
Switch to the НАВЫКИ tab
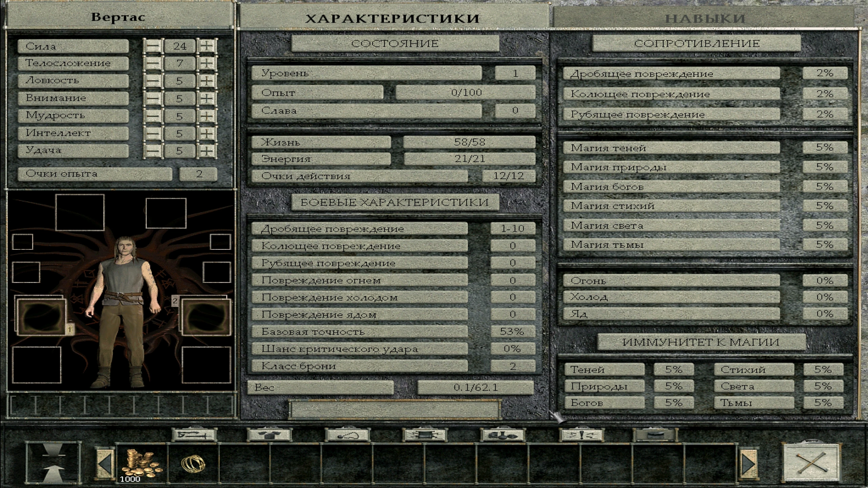[x=705, y=18]
